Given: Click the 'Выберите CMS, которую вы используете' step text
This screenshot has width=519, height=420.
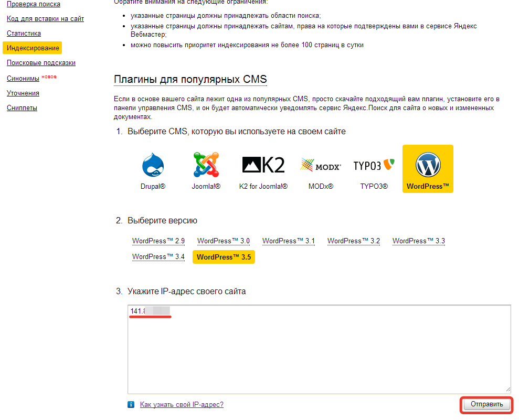Looking at the screenshot, I should click(237, 132).
